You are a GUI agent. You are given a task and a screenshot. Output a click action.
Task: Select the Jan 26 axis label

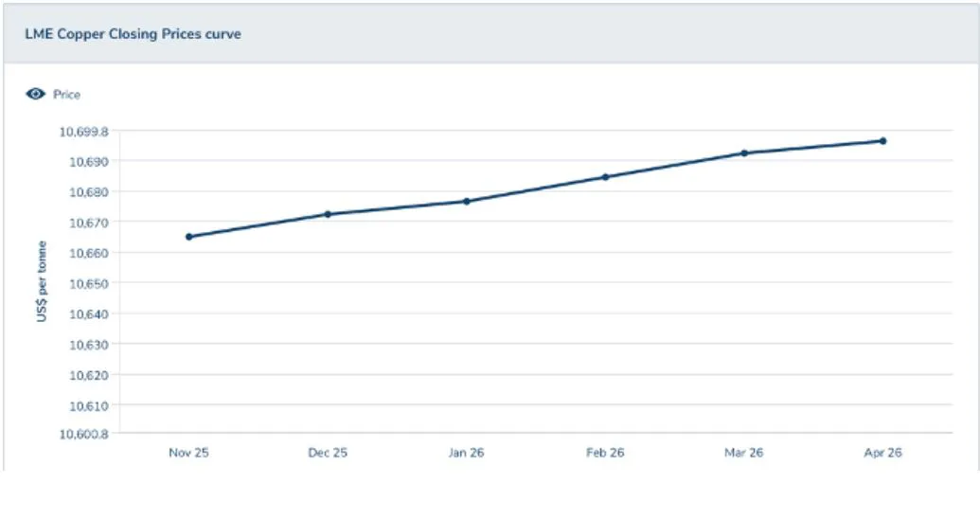point(466,453)
